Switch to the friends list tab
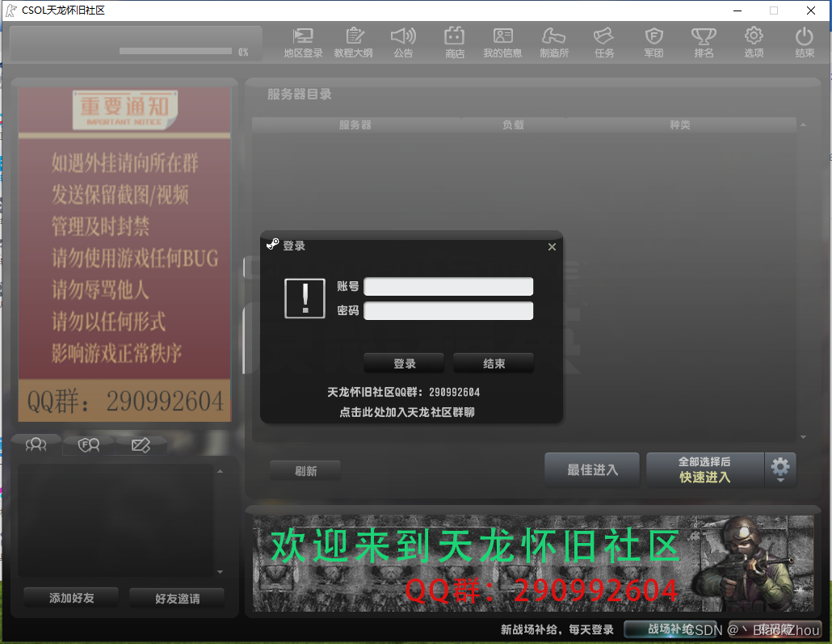Image resolution: width=832 pixels, height=644 pixels. 36,444
